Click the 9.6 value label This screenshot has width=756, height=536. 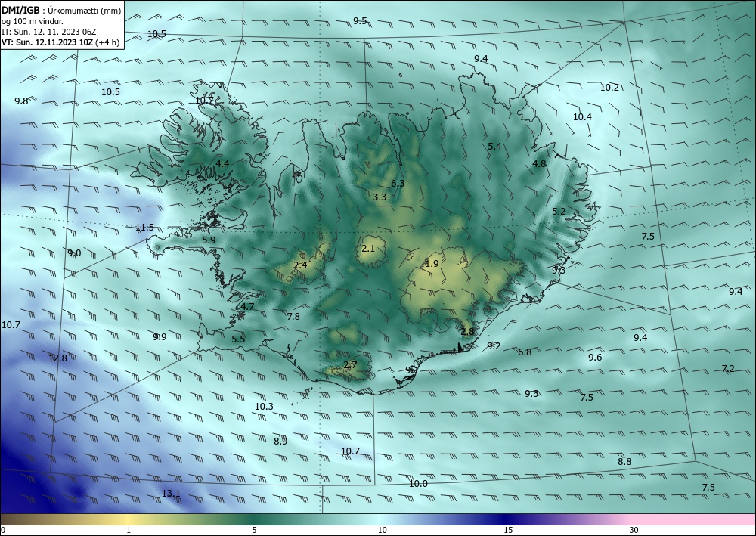tap(595, 357)
